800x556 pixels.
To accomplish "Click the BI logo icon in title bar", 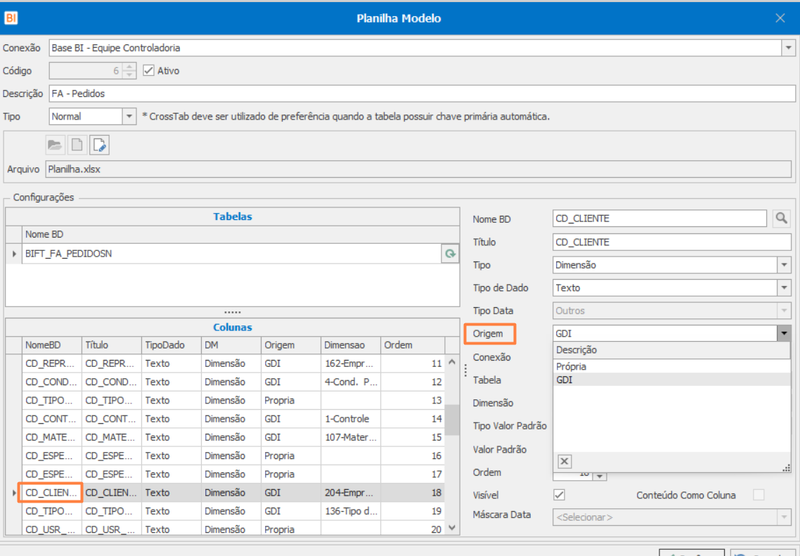I will coord(11,18).
